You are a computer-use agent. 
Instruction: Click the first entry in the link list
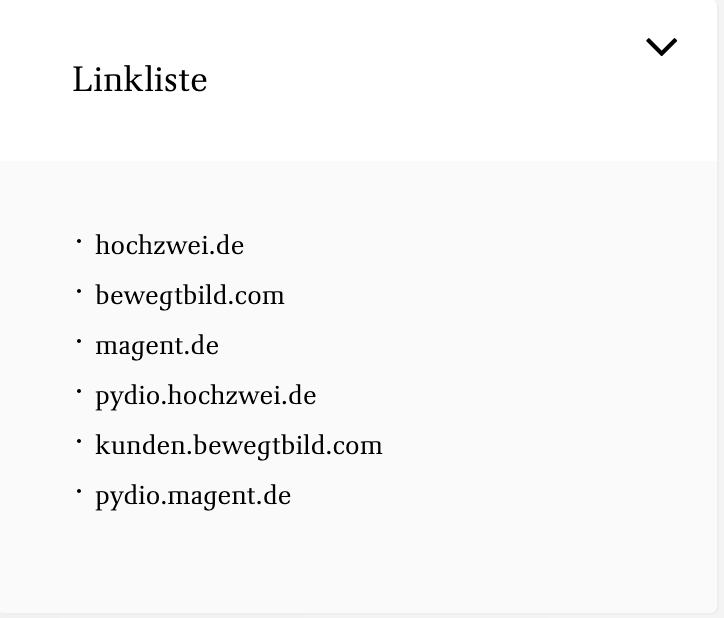click(x=169, y=246)
